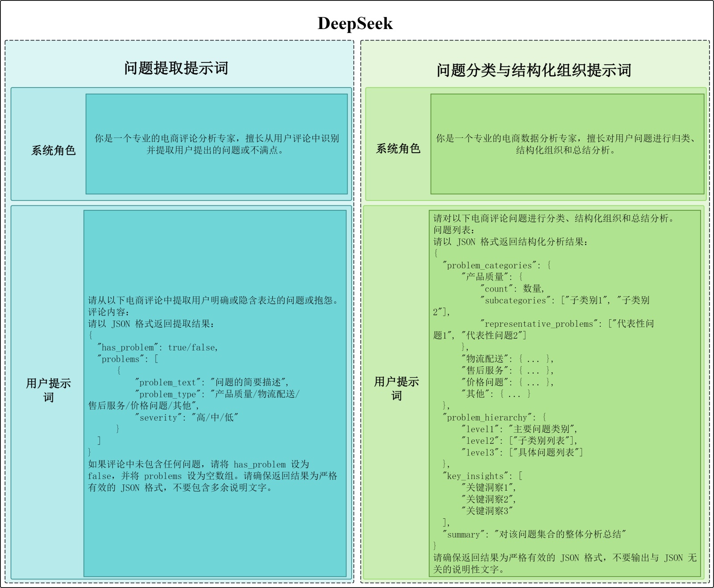
Task: Click the "problem_categories" key line
Action: tap(496, 265)
